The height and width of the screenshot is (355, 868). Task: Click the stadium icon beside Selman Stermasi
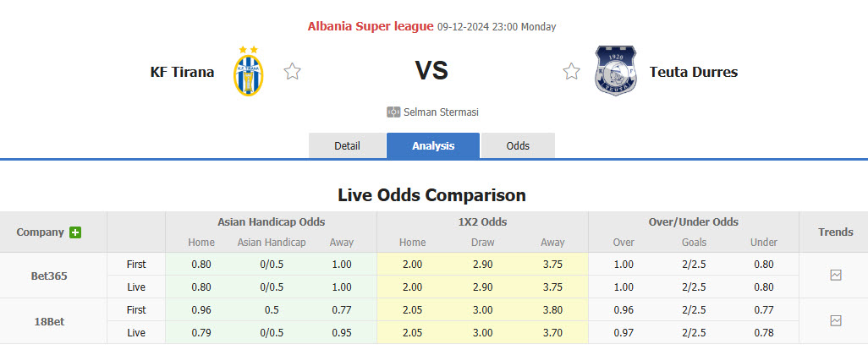(x=393, y=112)
